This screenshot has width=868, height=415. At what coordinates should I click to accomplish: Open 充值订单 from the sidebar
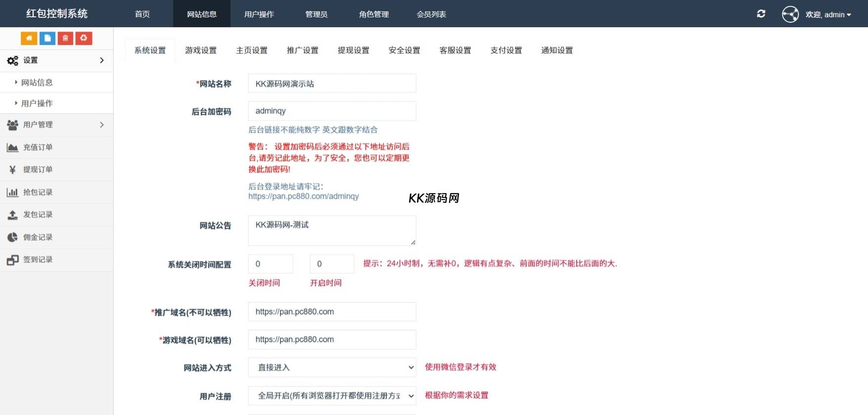pyautogui.click(x=38, y=147)
